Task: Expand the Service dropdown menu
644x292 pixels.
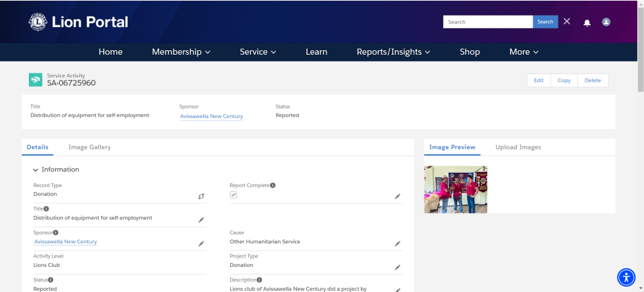Action: (258, 52)
